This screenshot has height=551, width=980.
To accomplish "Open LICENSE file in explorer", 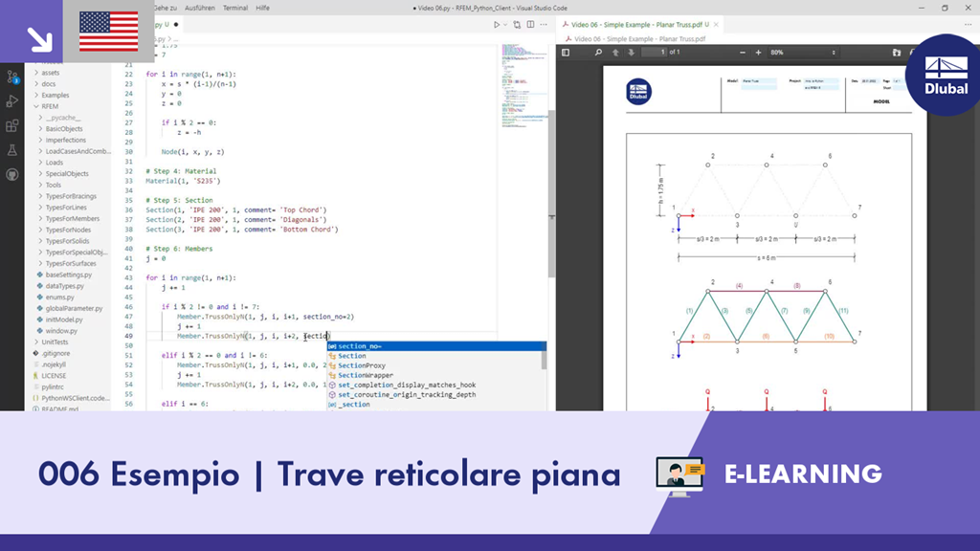I will tap(54, 375).
